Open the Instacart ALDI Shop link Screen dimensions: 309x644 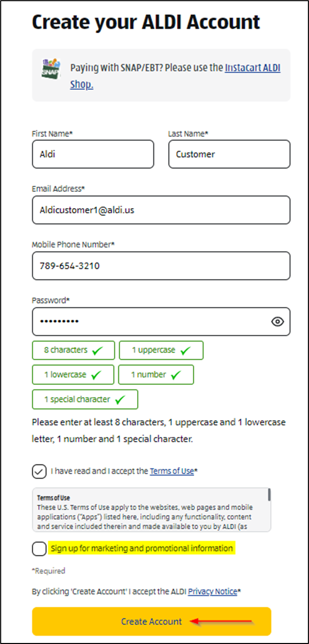[x=252, y=68]
